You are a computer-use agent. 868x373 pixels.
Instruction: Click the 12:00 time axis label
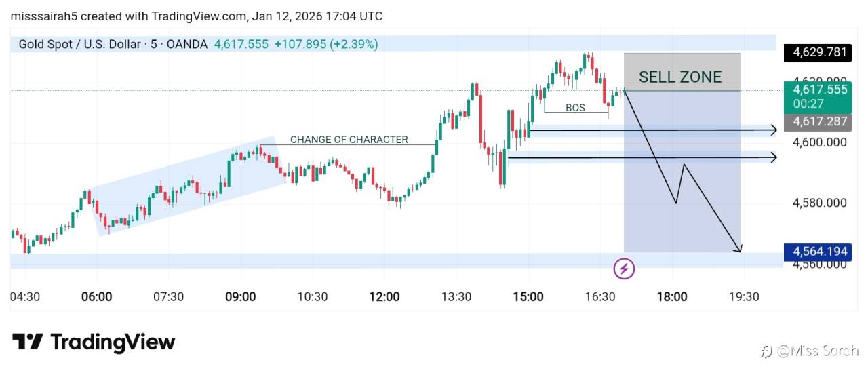point(384,296)
